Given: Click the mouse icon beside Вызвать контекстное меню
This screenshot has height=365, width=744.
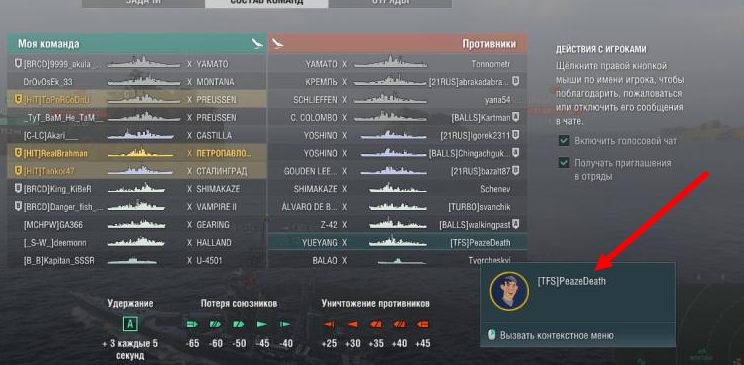Looking at the screenshot, I should pos(492,335).
